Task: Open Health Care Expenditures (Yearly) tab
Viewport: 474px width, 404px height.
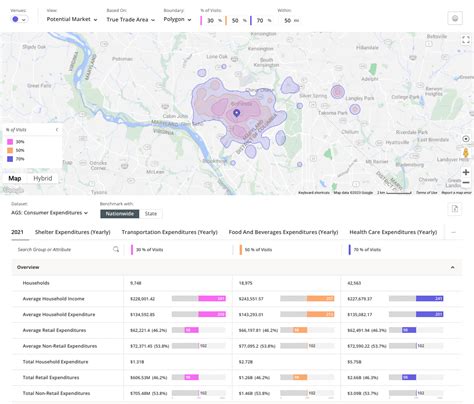Action: (393, 232)
